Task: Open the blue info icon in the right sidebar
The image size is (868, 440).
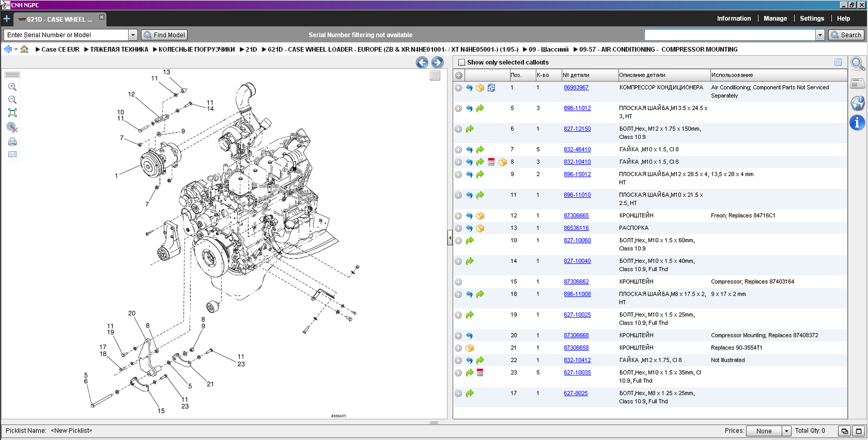Action: click(857, 123)
